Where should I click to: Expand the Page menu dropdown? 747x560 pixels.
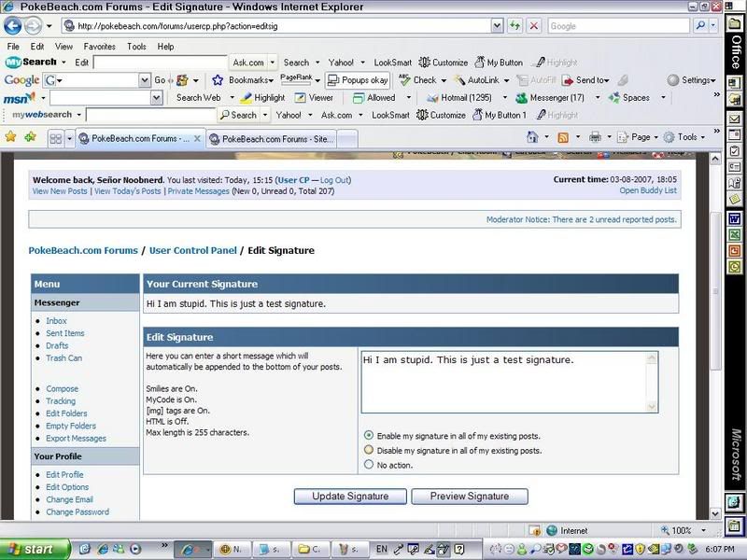click(x=656, y=137)
